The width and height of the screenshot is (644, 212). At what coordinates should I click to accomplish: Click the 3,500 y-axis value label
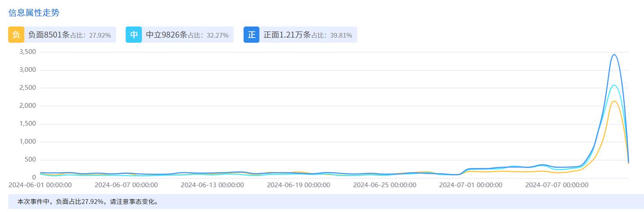27,52
